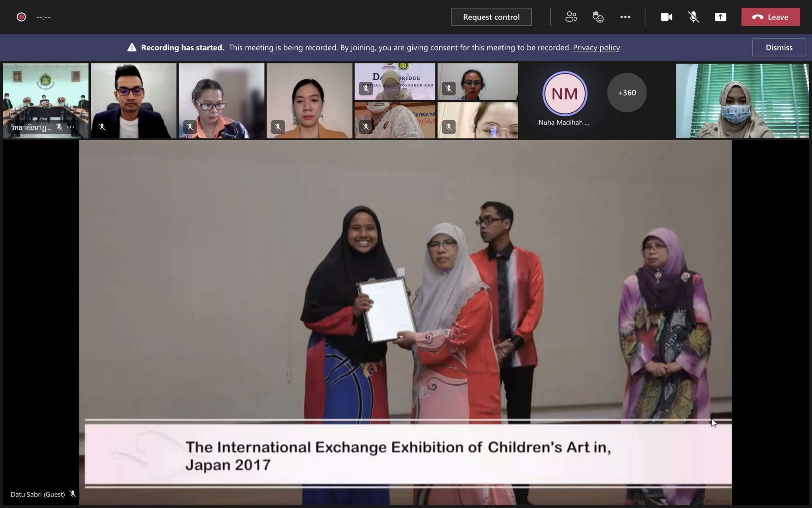
Task: Select the woman in orange blazer video tile
Action: click(309, 101)
